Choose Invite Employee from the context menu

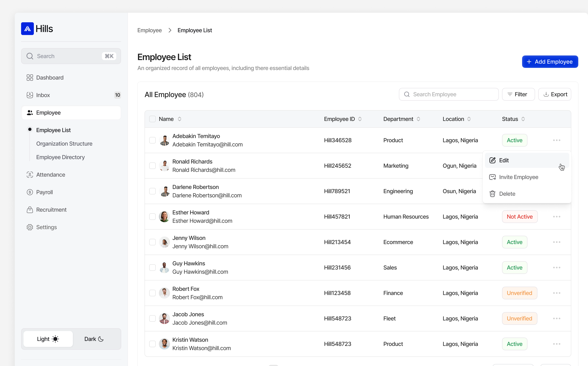(519, 177)
